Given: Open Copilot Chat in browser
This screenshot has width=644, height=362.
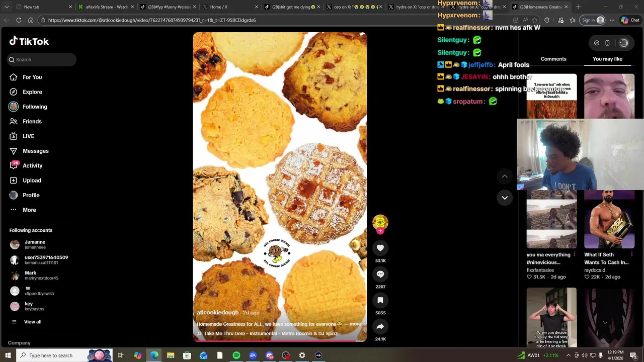Looking at the screenshot, I should coord(630,20).
